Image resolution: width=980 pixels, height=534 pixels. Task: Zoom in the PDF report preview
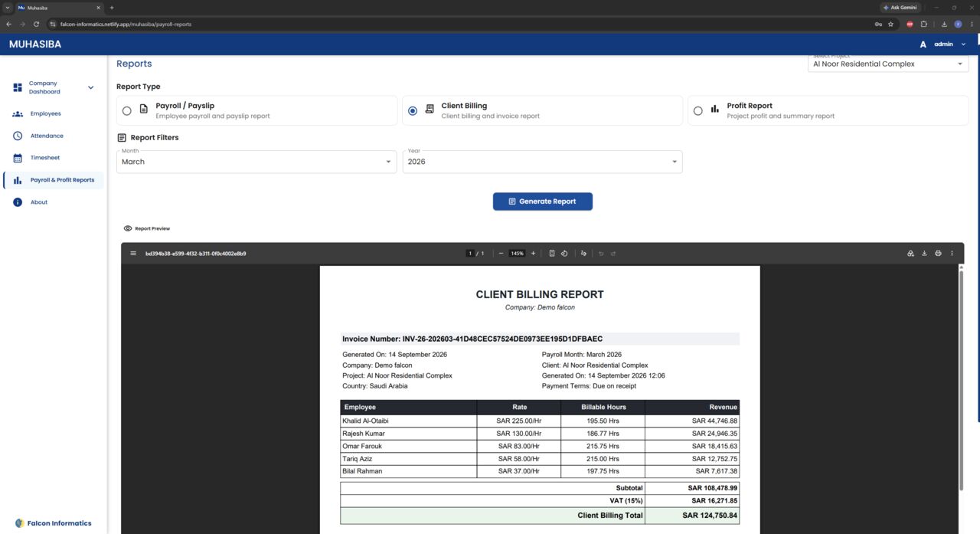(533, 254)
